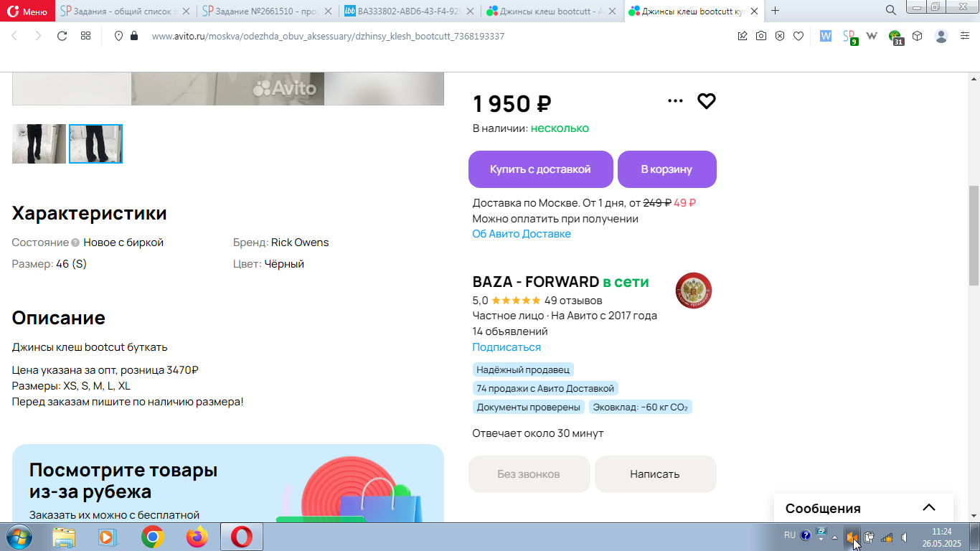The image size is (980, 551).
Task: Click the ad blocker shield icon
Action: point(780,36)
